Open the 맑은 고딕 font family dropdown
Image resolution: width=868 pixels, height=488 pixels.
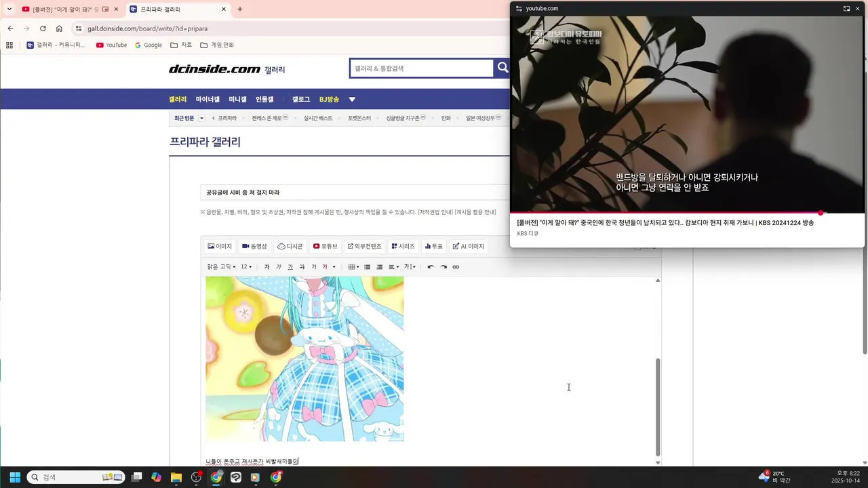click(222, 267)
